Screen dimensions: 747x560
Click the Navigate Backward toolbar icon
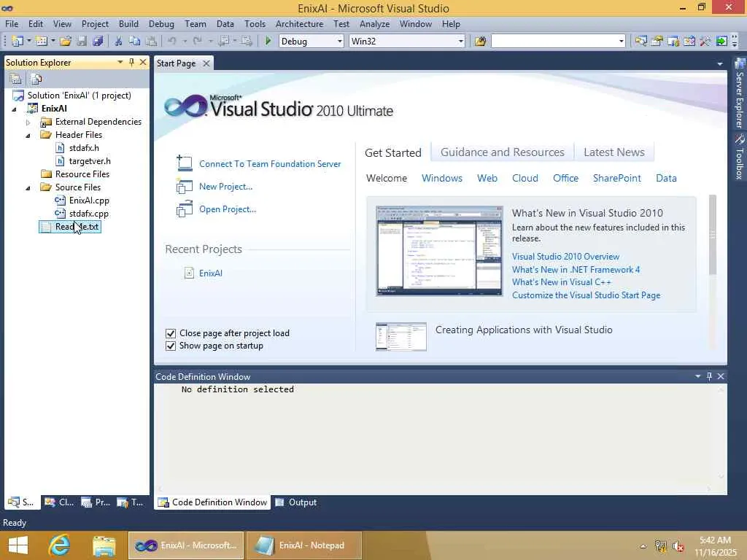click(x=223, y=42)
